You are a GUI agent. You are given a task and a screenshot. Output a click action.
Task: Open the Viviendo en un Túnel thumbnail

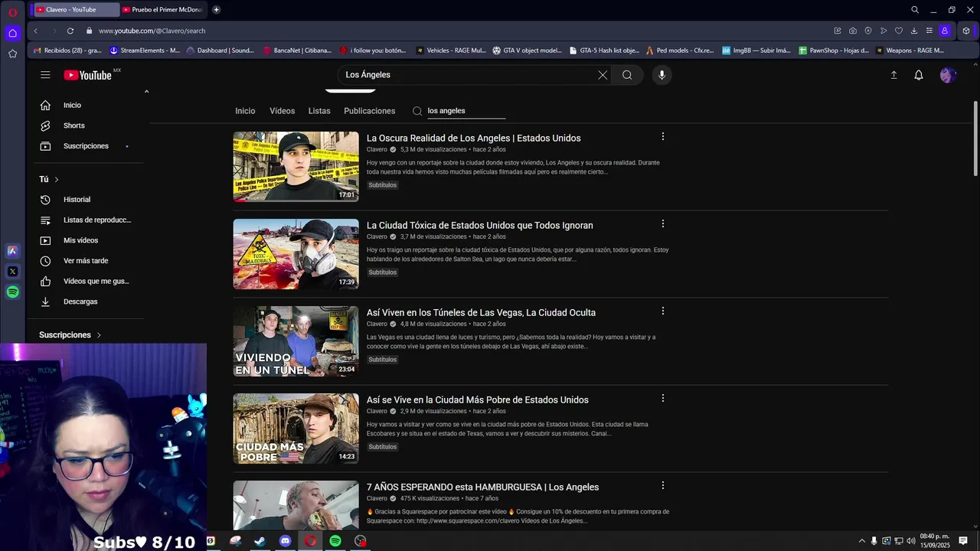click(x=296, y=341)
